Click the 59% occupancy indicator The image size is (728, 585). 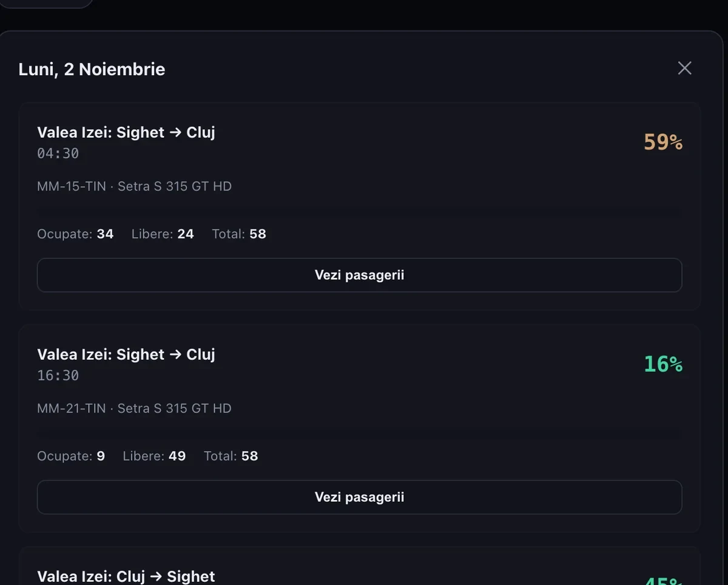pyautogui.click(x=663, y=142)
